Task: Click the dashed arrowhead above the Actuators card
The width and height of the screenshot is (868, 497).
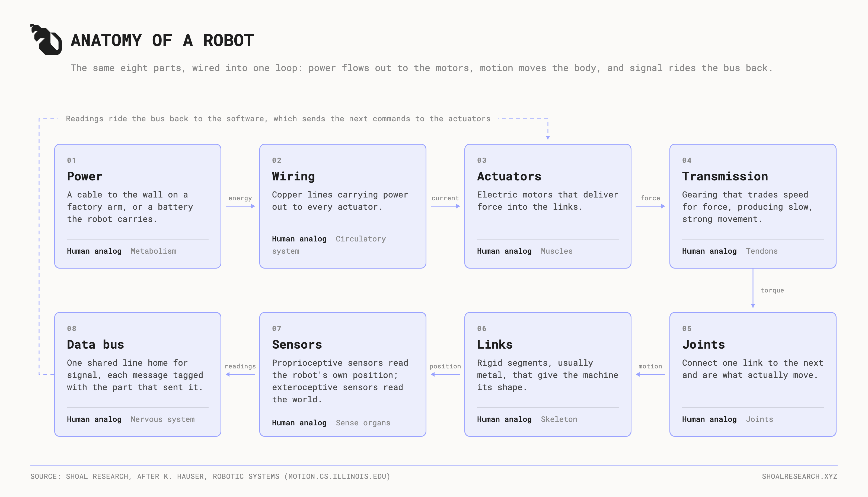Action: [548, 137]
